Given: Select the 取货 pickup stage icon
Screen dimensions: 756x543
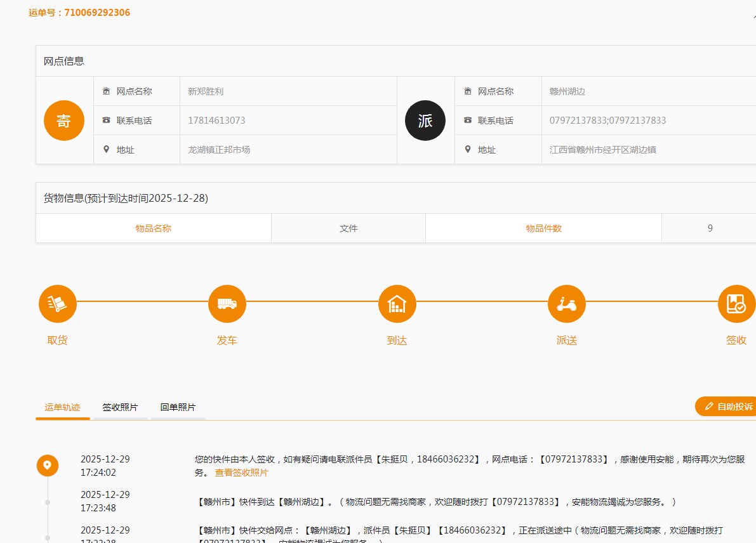Looking at the screenshot, I should click(x=58, y=304).
